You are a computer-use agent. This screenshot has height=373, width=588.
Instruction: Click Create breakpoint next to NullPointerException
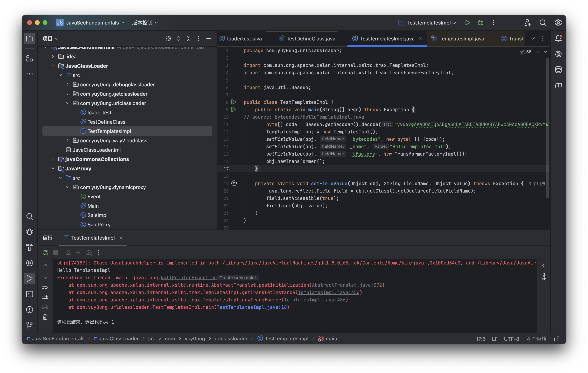(237, 278)
